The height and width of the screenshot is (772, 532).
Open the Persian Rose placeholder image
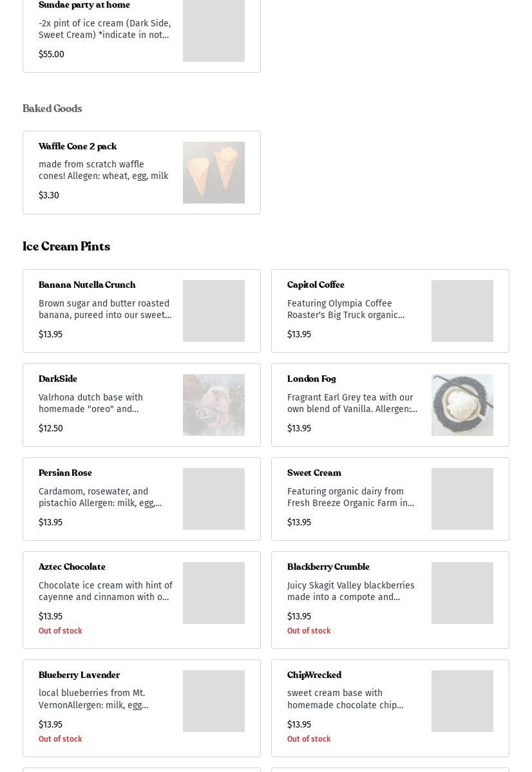click(213, 499)
